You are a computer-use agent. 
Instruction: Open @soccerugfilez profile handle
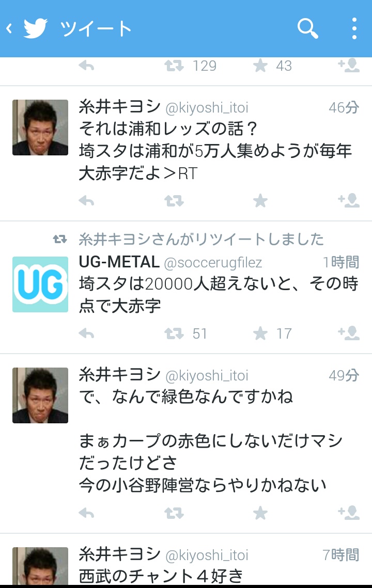click(x=213, y=263)
